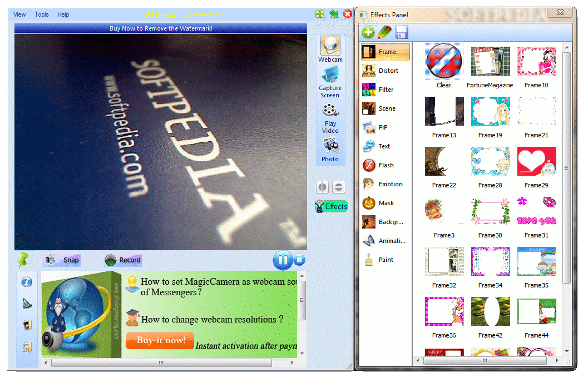Screen dimensions: 588x382
Task: Apply the Frame22 thumbnail
Action: coord(444,166)
